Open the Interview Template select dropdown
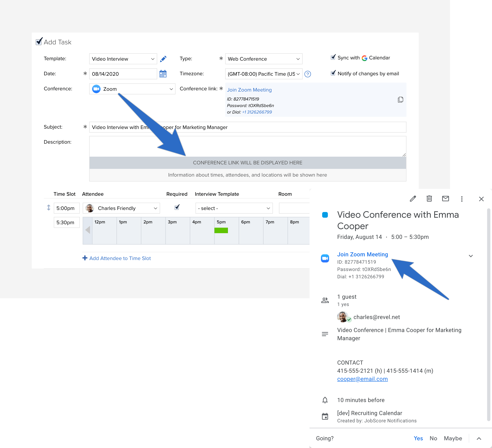 [234, 208]
